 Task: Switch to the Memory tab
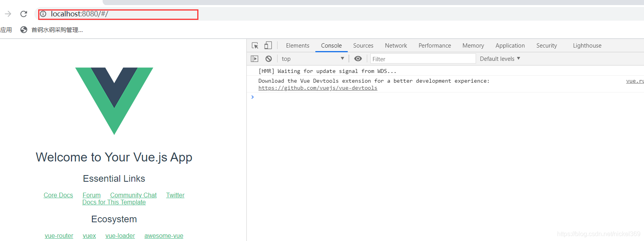click(473, 46)
